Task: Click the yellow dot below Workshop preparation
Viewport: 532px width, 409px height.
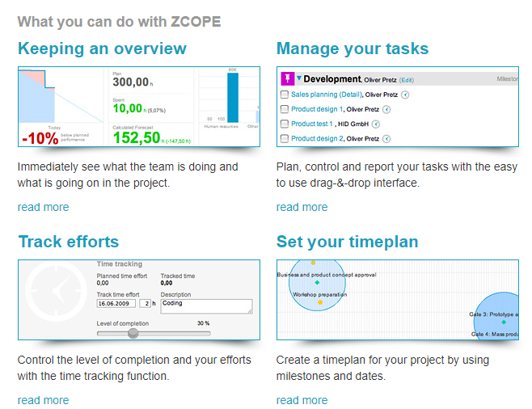Action: (x=320, y=302)
